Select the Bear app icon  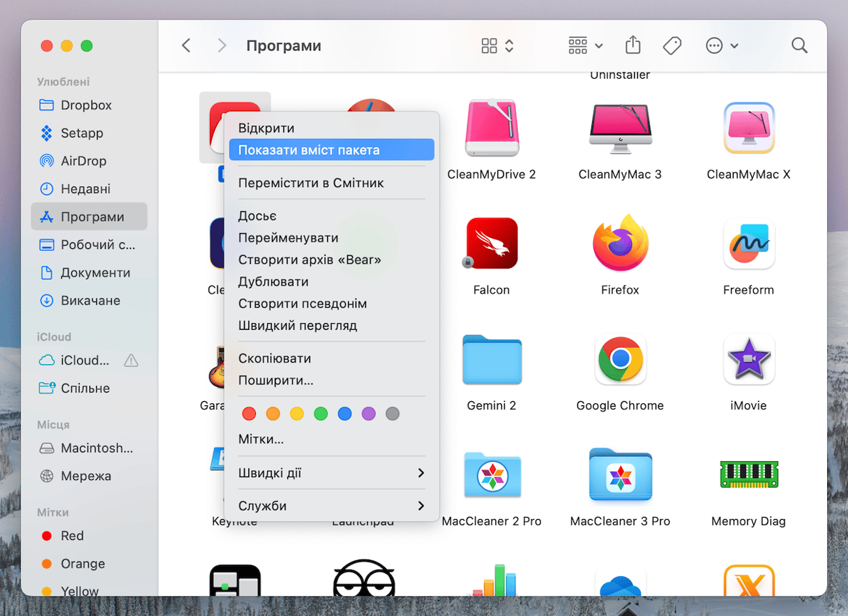pyautogui.click(x=235, y=128)
